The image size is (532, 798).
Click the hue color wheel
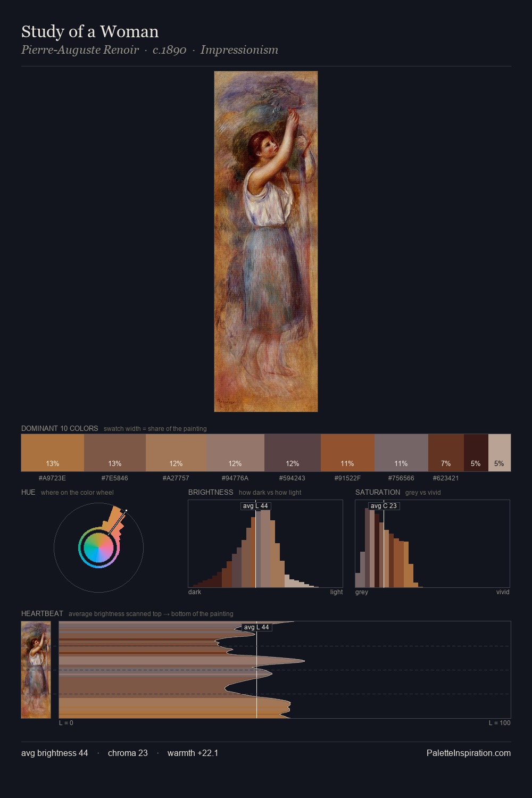98,547
